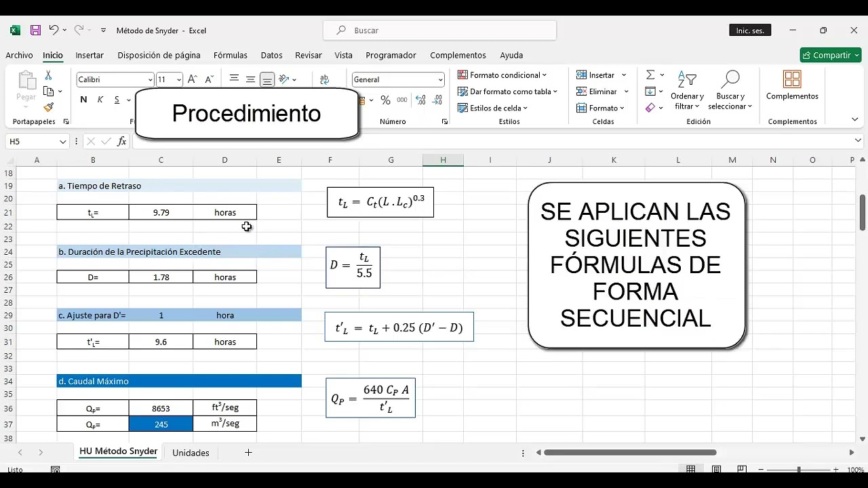Apply percent style format
Image resolution: width=868 pixels, height=488 pixels.
pyautogui.click(x=385, y=100)
